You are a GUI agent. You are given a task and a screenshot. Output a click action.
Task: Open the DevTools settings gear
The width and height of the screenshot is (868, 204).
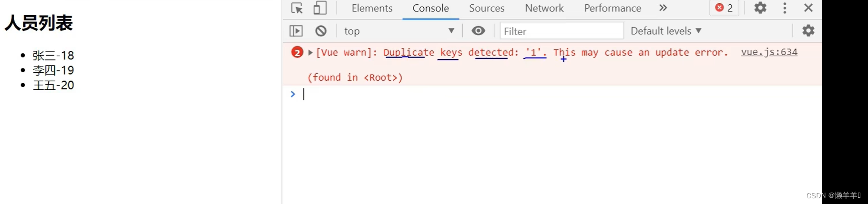[x=760, y=8]
